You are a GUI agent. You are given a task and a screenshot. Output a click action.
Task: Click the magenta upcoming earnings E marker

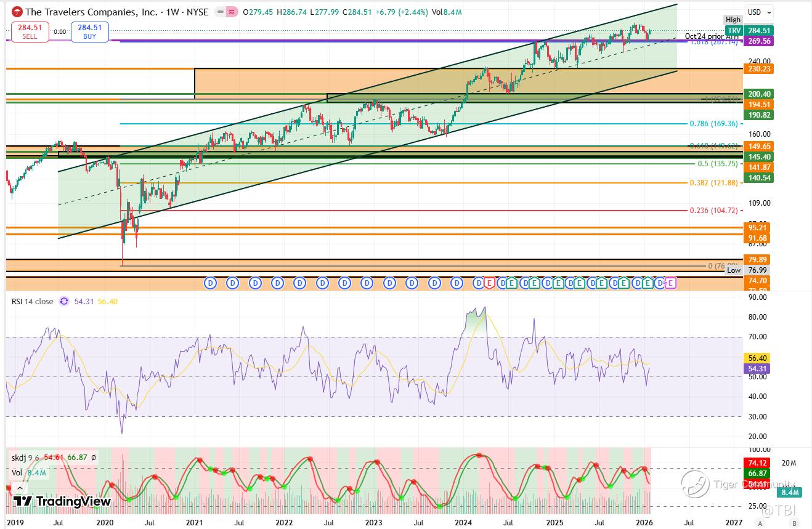pyautogui.click(x=670, y=283)
